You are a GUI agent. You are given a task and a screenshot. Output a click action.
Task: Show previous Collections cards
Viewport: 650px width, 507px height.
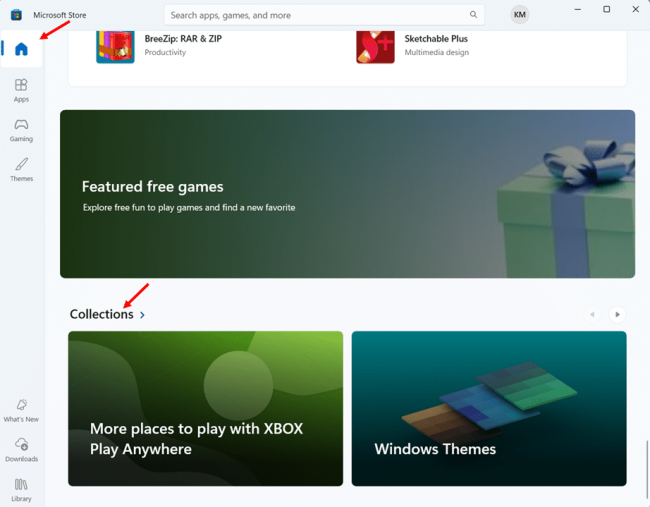point(592,315)
